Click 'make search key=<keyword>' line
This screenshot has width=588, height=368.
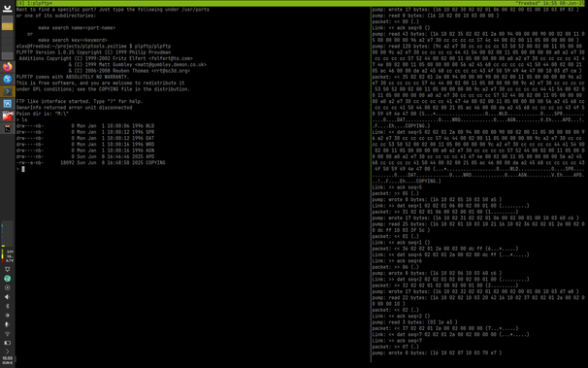[73, 40]
